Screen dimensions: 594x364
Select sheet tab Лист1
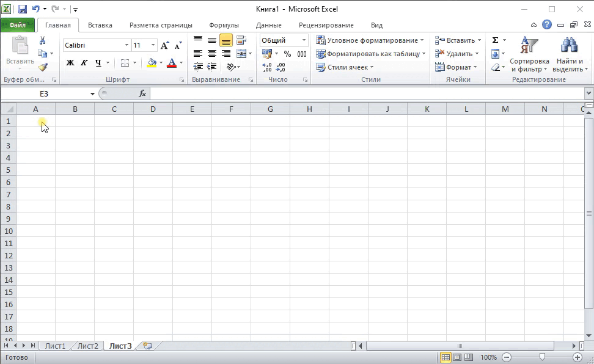pyautogui.click(x=56, y=346)
